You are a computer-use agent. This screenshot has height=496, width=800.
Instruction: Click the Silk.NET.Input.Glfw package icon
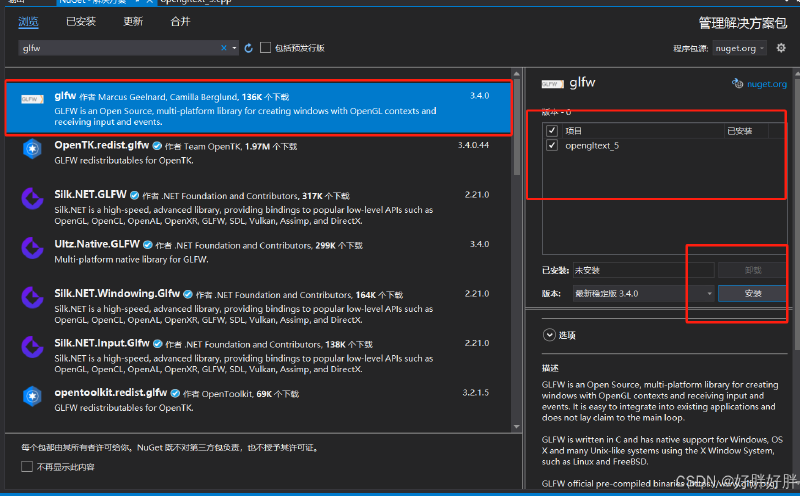tap(32, 347)
